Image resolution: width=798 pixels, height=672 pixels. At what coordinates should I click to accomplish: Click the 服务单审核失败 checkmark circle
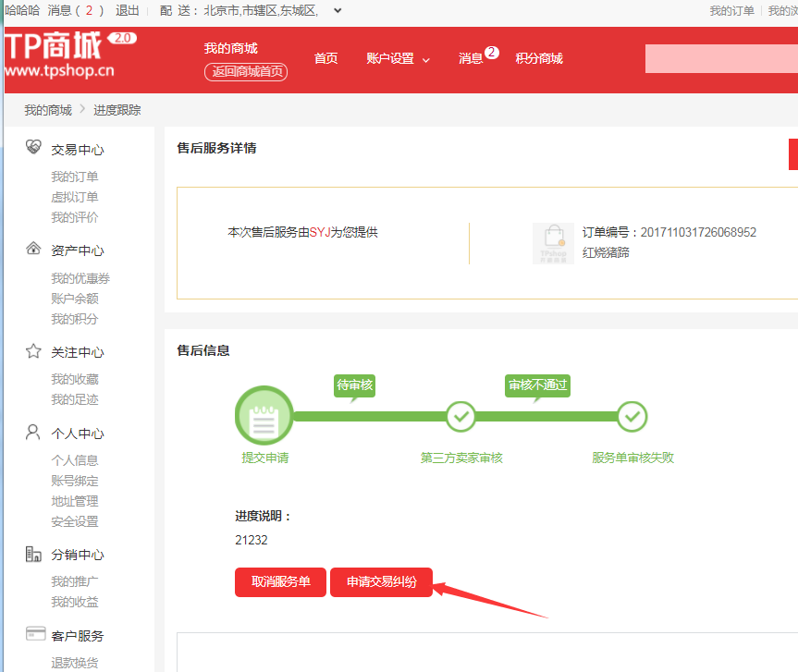632,417
